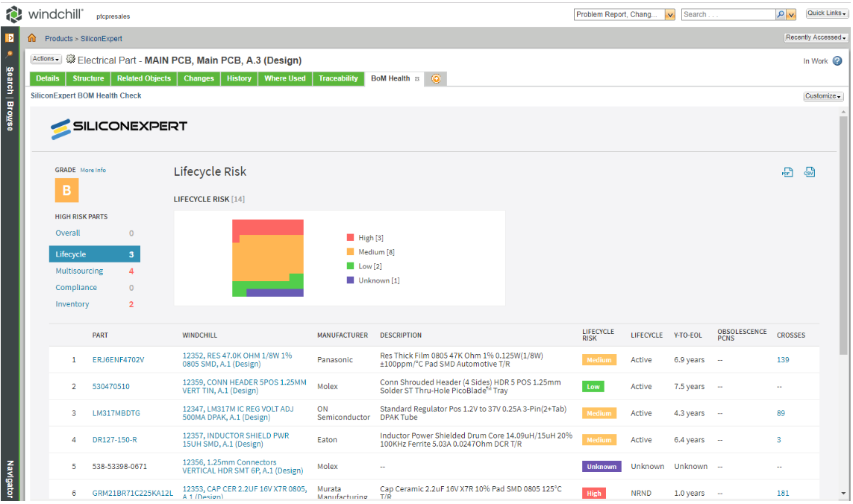The width and height of the screenshot is (853, 504).
Task: Open the object type filter dropdown
Action: click(x=670, y=15)
